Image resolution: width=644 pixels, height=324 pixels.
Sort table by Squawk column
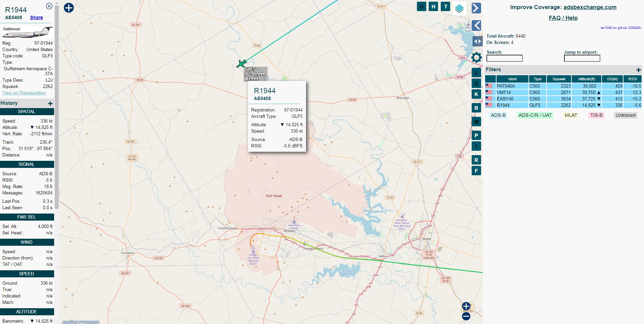coord(559,79)
